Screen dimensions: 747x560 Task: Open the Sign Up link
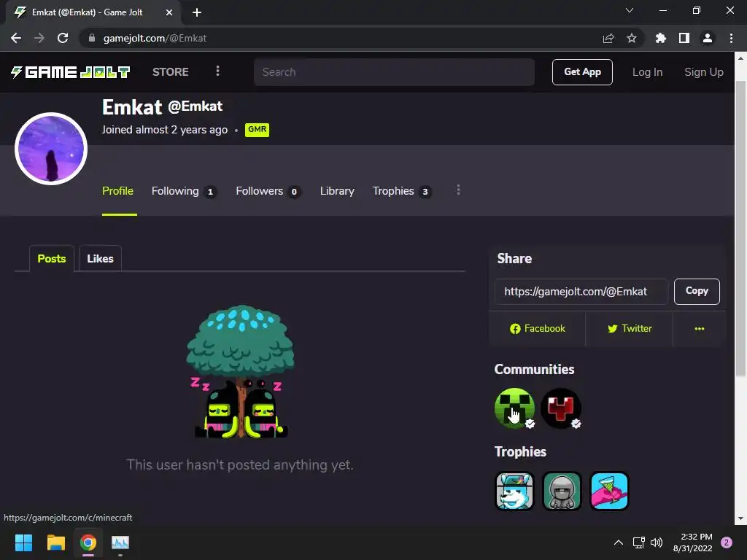(x=704, y=72)
